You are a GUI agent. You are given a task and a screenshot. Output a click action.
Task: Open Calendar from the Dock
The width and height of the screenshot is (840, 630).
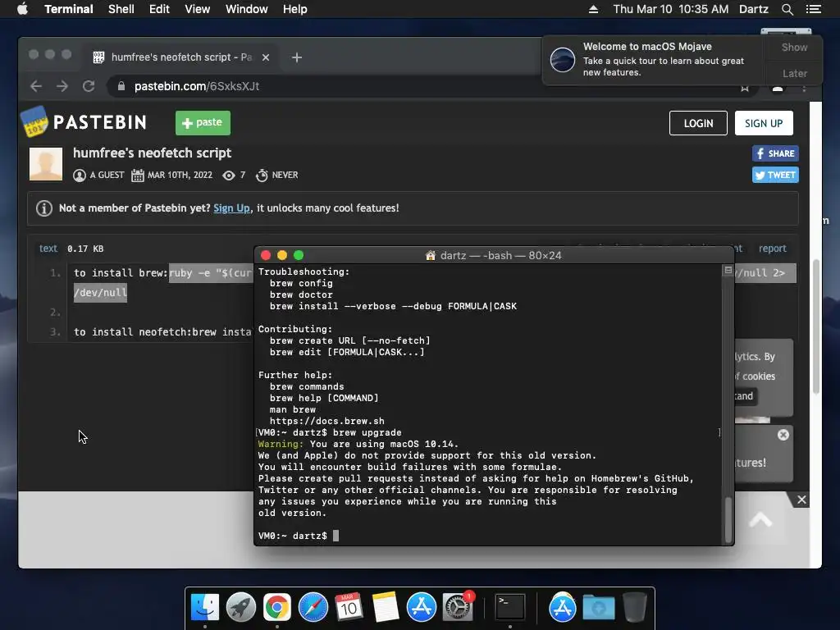coord(349,608)
